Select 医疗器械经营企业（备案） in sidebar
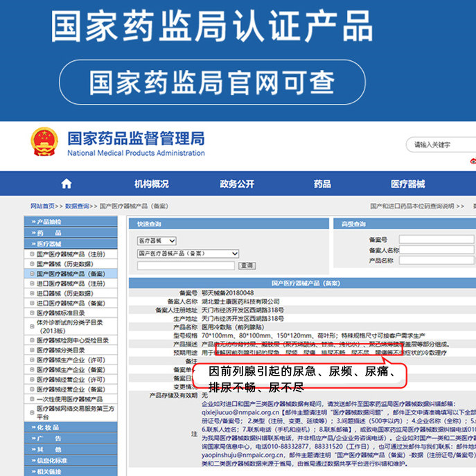Viewport: 476px width, 476px height. coord(71,389)
